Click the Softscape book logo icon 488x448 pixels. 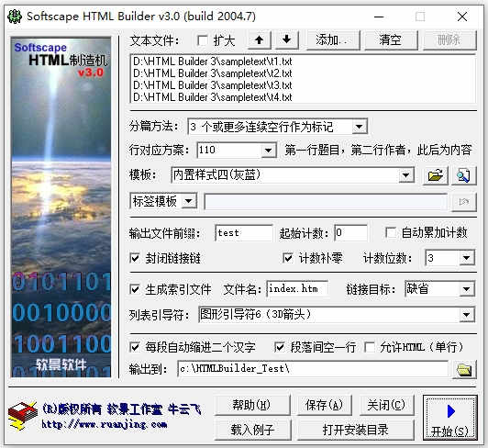(22, 416)
